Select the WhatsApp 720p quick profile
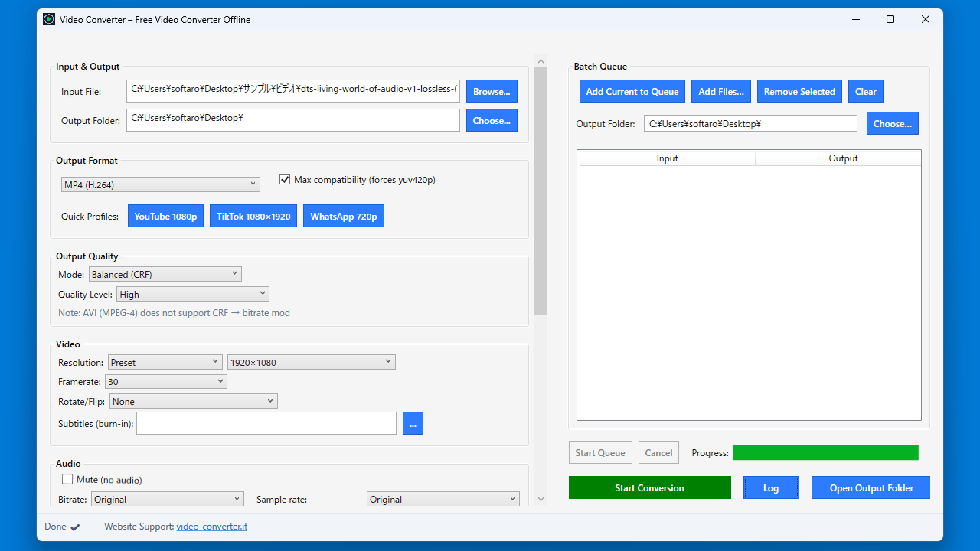The height and width of the screenshot is (551, 980). click(343, 216)
